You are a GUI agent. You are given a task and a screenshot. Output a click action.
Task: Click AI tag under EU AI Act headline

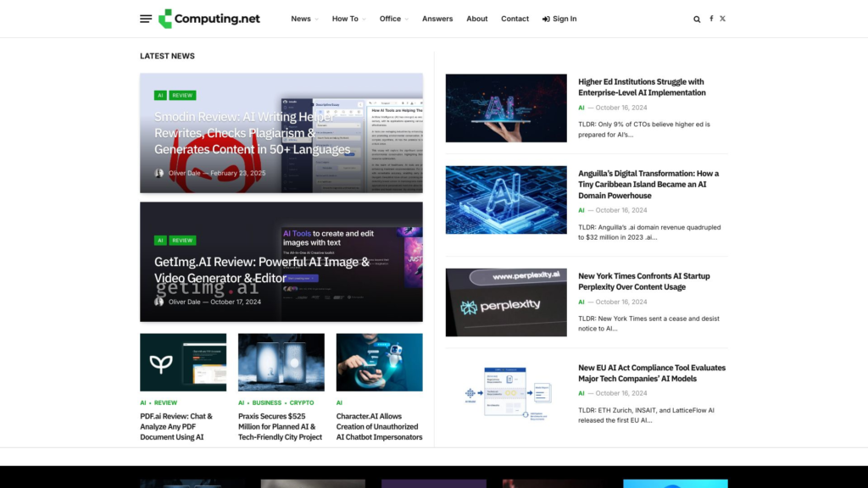(x=581, y=393)
